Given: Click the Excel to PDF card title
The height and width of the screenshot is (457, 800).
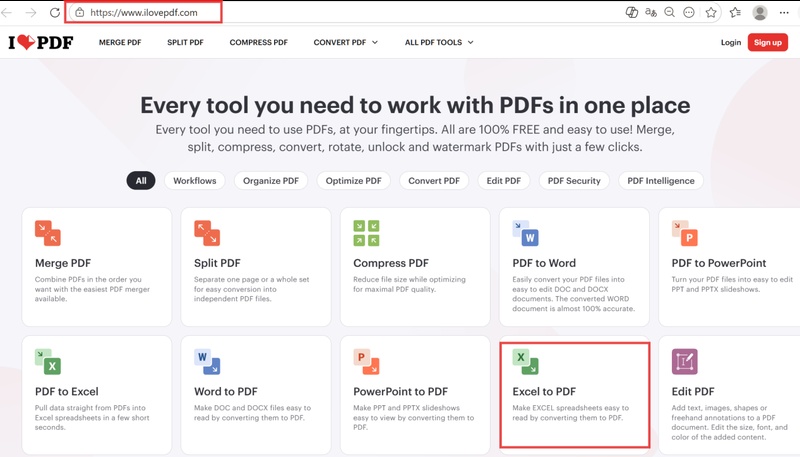Looking at the screenshot, I should click(x=544, y=392).
